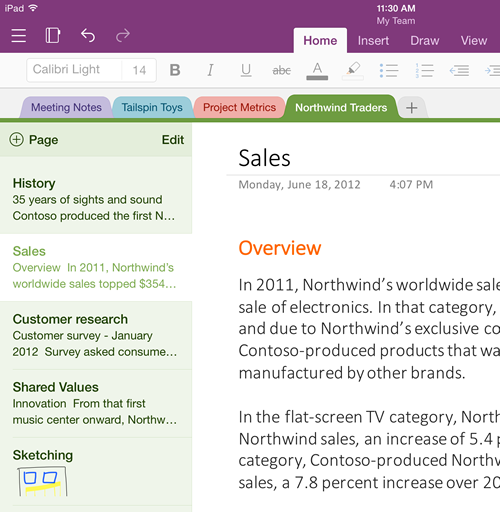Open the Tailspin Toys section tab
Screen dimensions: 500x512
(x=152, y=107)
